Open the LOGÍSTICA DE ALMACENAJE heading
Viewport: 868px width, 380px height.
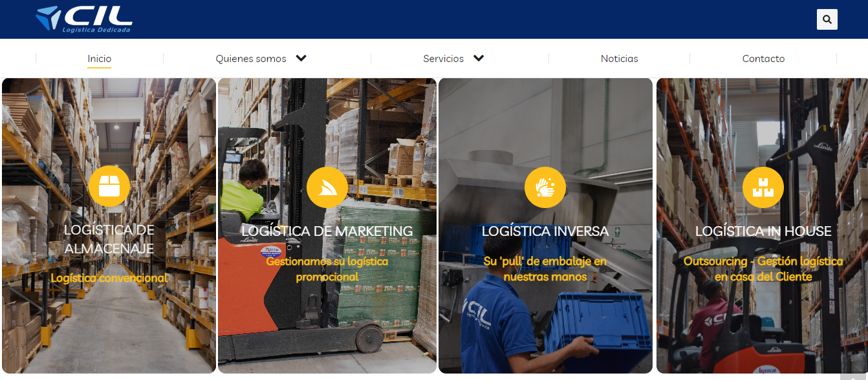(109, 239)
